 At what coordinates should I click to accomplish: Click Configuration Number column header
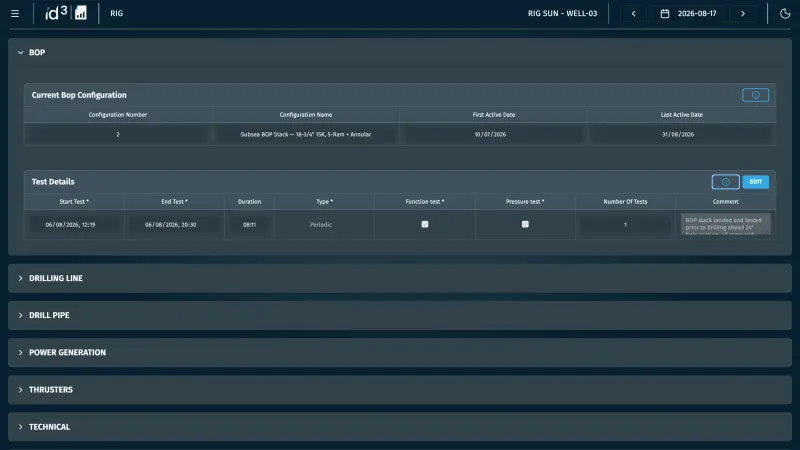(118, 115)
